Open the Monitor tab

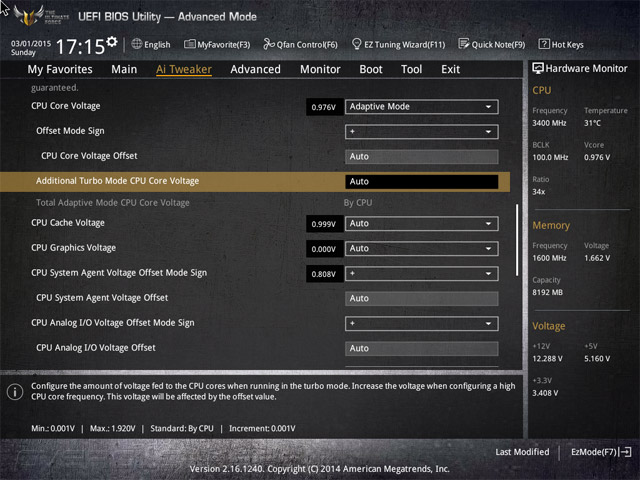[320, 69]
